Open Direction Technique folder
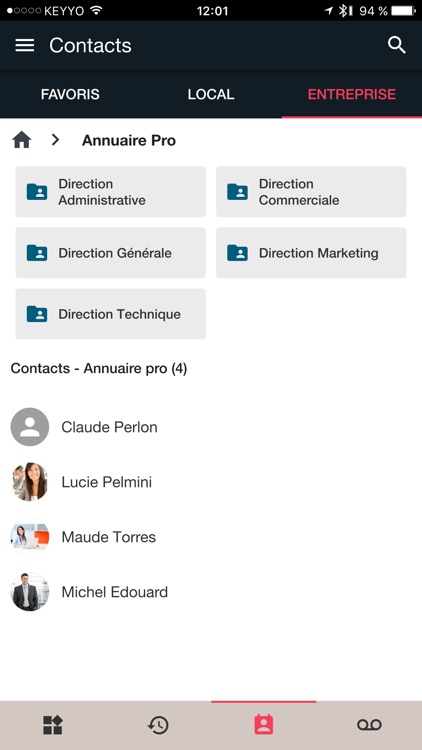 (111, 314)
